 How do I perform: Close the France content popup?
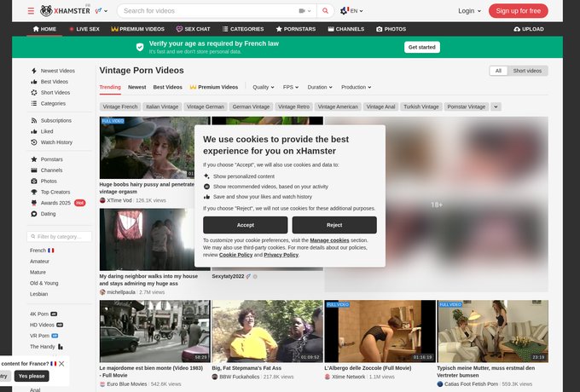(61, 364)
